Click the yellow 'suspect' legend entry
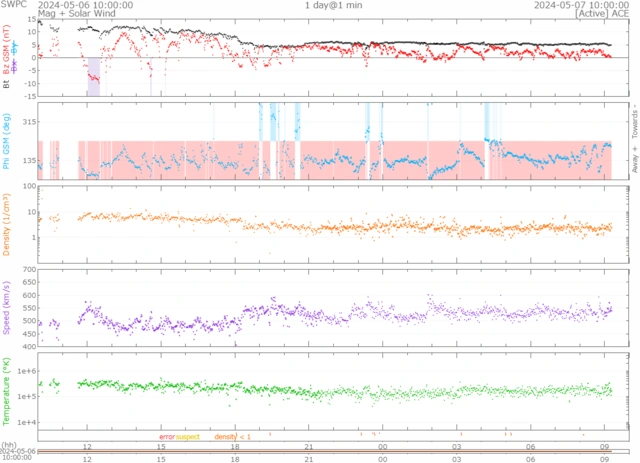 [x=187, y=436]
